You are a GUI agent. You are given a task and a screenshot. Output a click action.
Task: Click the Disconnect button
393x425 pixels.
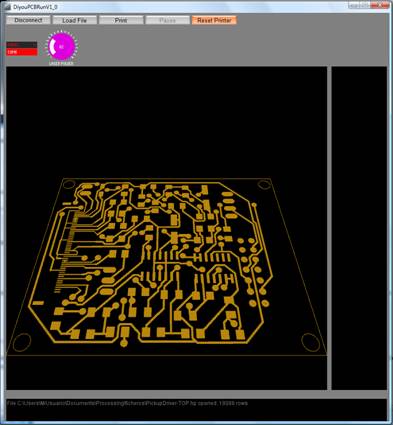coord(28,20)
